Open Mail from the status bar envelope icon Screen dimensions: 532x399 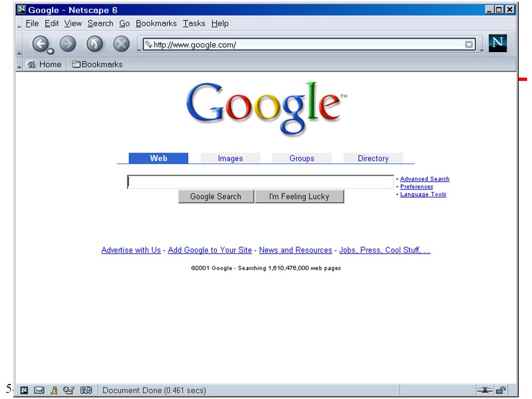[x=39, y=390]
